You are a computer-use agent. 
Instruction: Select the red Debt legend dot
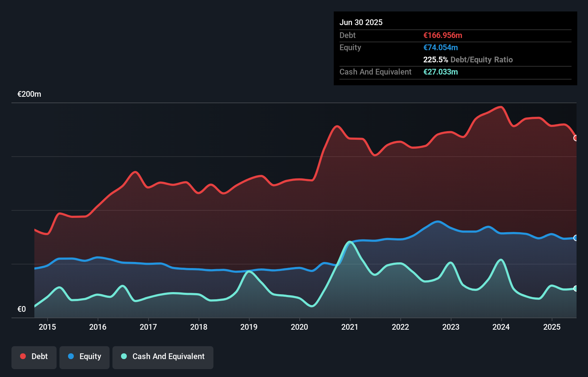coord(22,356)
